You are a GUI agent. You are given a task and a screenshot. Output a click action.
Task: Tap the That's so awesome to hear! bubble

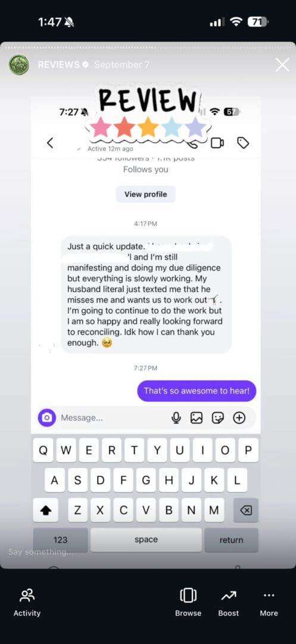(x=197, y=391)
